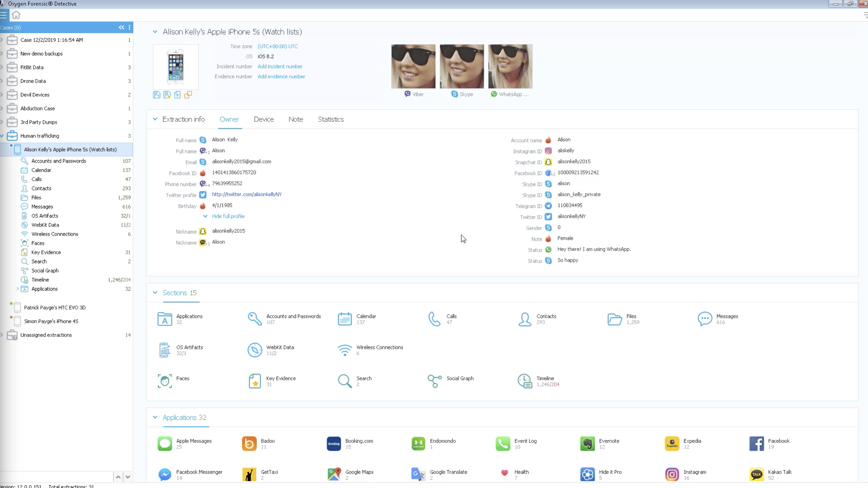Screen dimensions: 868x488
Task: Open Messages section tile
Action: (x=718, y=319)
